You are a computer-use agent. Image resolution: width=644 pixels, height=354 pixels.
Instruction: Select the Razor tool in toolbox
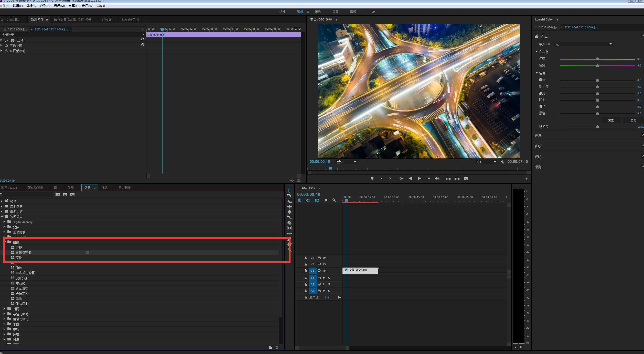pyautogui.click(x=289, y=223)
